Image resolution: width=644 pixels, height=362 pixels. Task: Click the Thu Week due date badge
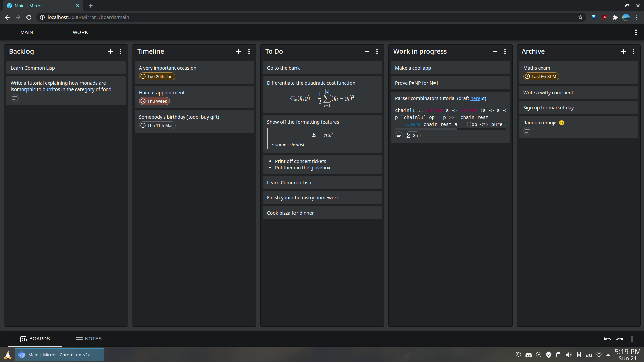pyautogui.click(x=154, y=101)
